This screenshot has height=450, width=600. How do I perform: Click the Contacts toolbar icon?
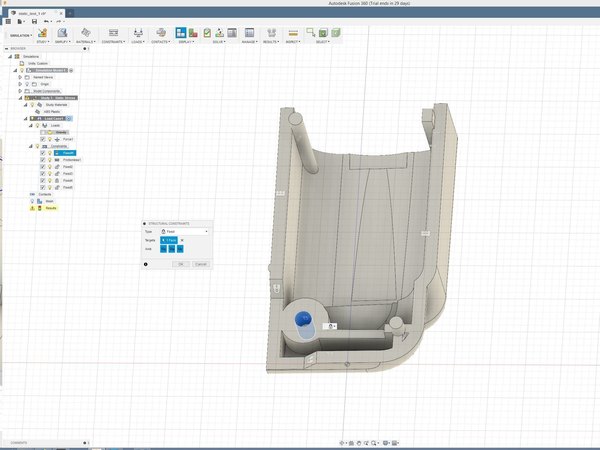pyautogui.click(x=161, y=33)
